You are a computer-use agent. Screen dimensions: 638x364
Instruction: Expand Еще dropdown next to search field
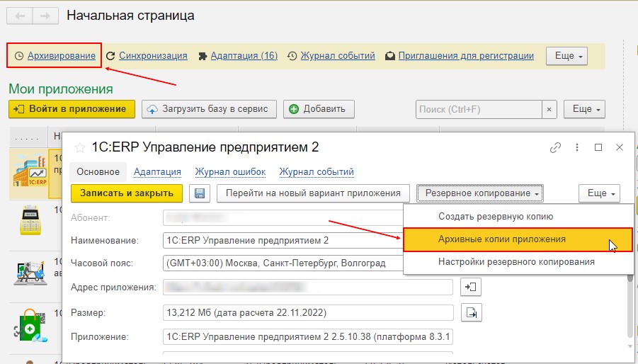[584, 109]
